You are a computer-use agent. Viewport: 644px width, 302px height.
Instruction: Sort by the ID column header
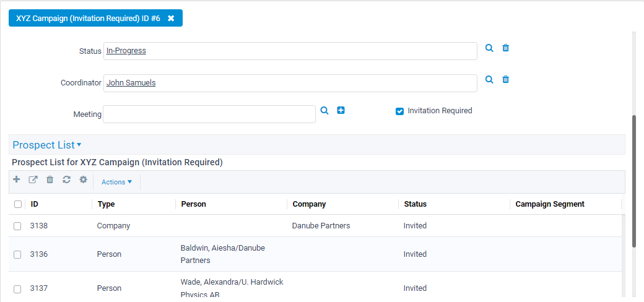tap(35, 204)
